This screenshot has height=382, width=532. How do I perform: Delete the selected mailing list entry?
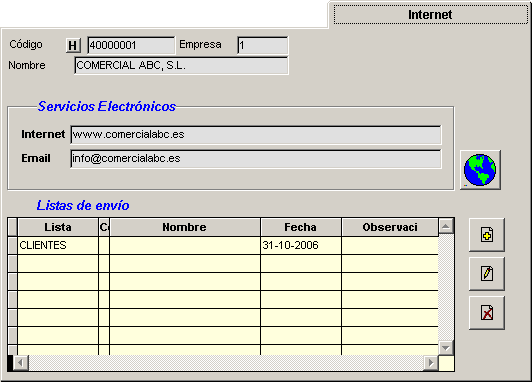(487, 312)
